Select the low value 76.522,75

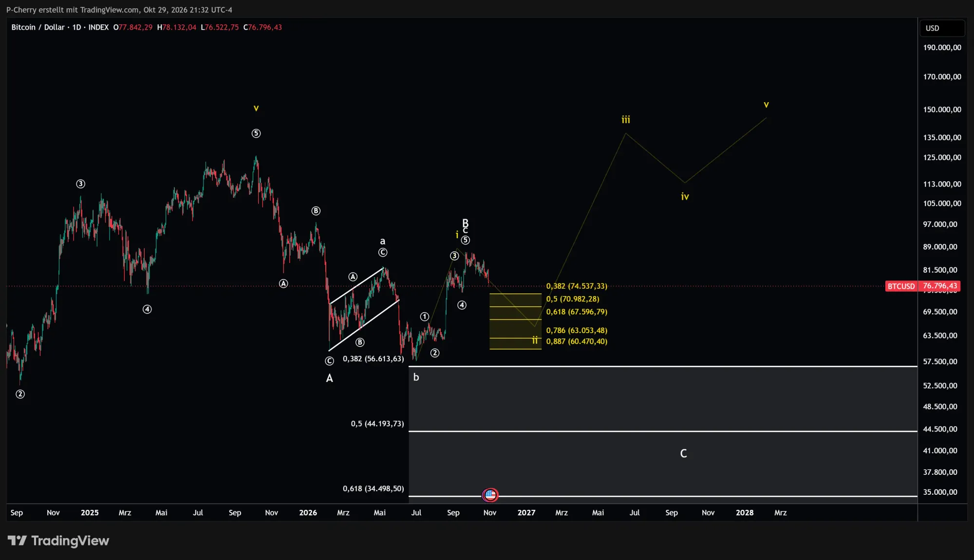(x=222, y=27)
